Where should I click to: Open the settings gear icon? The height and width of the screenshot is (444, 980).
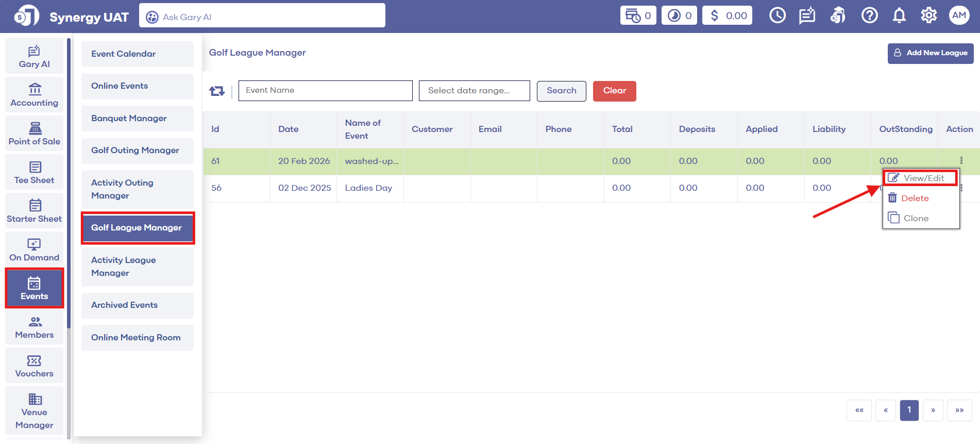click(928, 15)
